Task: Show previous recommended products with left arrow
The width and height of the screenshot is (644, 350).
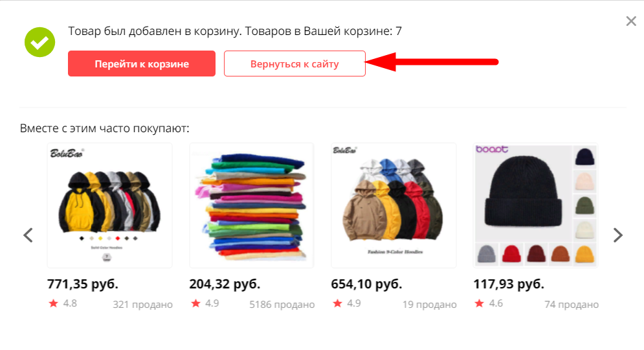Action: [x=28, y=235]
